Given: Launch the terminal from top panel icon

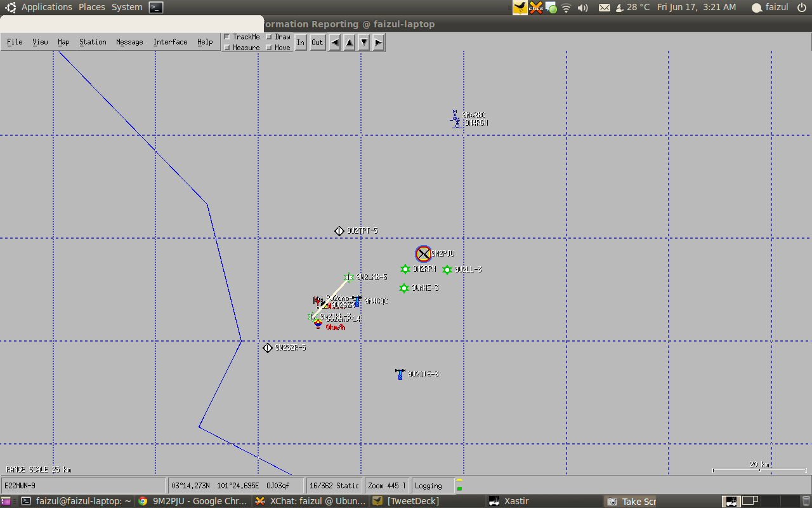Looking at the screenshot, I should click(x=156, y=8).
